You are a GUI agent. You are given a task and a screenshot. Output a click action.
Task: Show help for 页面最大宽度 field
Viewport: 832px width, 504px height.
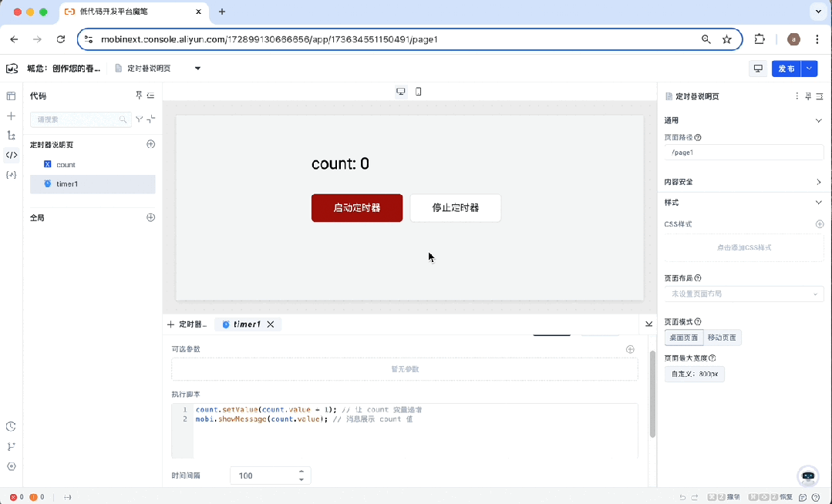[712, 358]
